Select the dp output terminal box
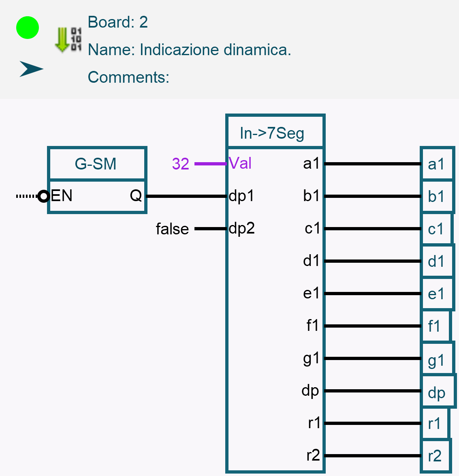The image size is (459, 476). pyautogui.click(x=437, y=392)
